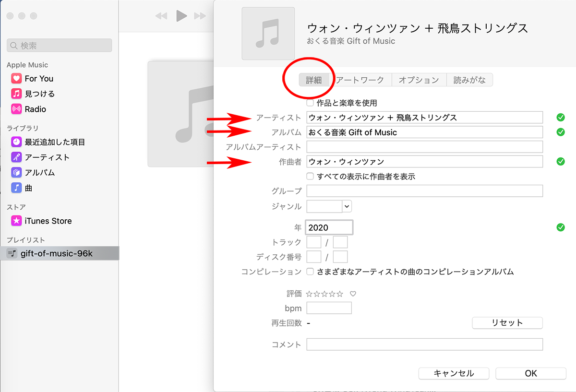Open For You in the sidebar
The height and width of the screenshot is (392, 576).
pos(38,79)
